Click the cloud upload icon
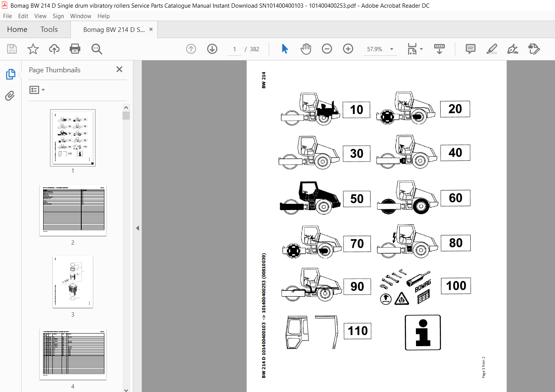The height and width of the screenshot is (392, 555). pos(54,49)
